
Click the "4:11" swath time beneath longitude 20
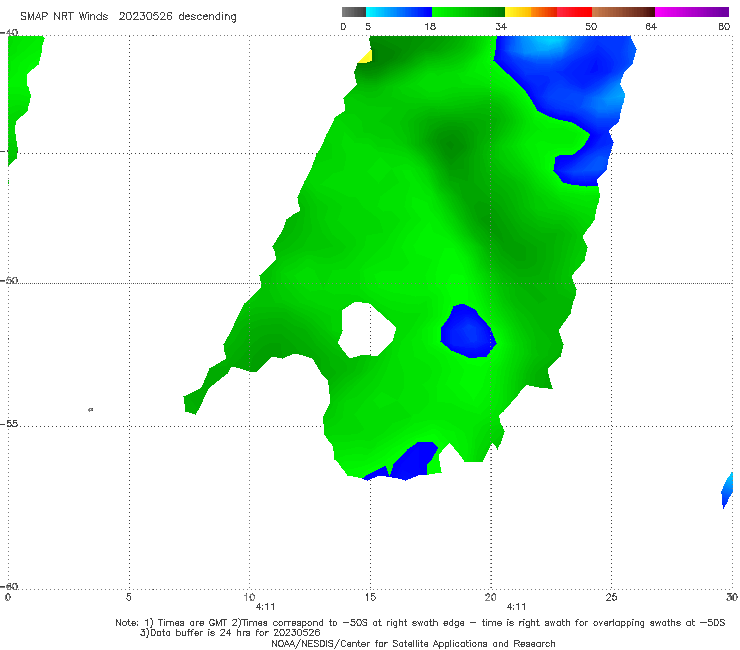pos(516,607)
